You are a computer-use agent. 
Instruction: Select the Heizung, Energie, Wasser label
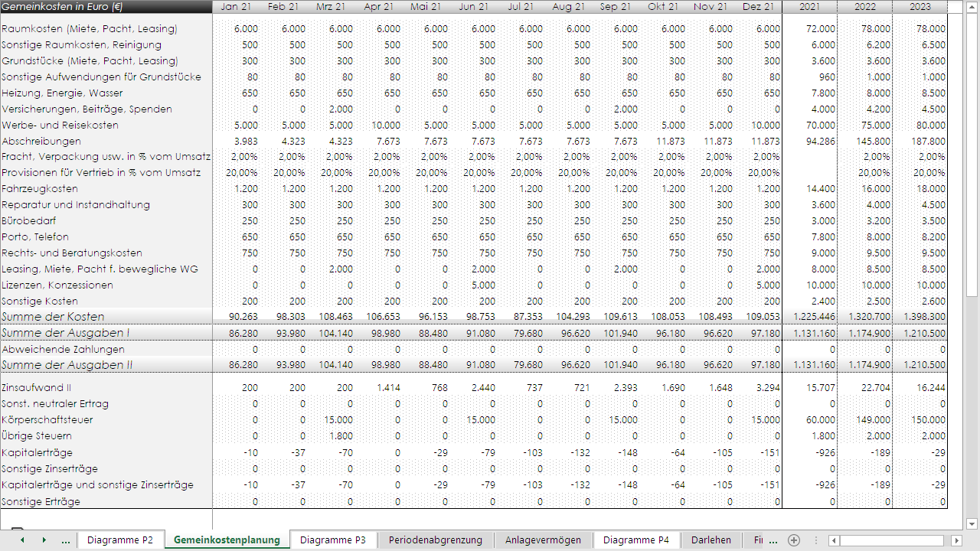pos(62,93)
